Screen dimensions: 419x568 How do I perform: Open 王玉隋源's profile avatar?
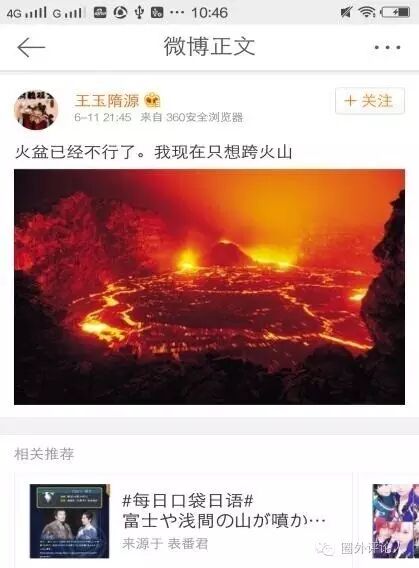[x=36, y=110]
